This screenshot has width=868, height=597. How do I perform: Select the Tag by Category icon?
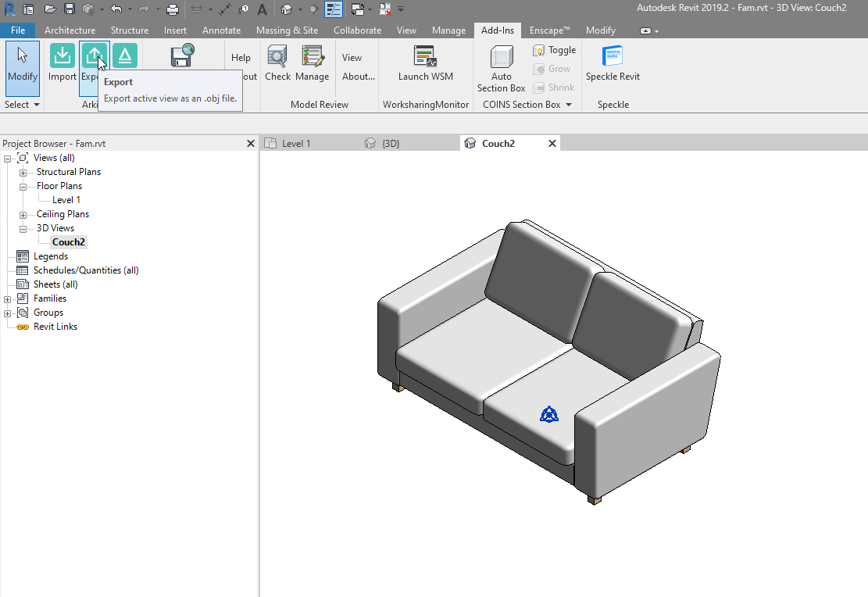click(x=244, y=9)
